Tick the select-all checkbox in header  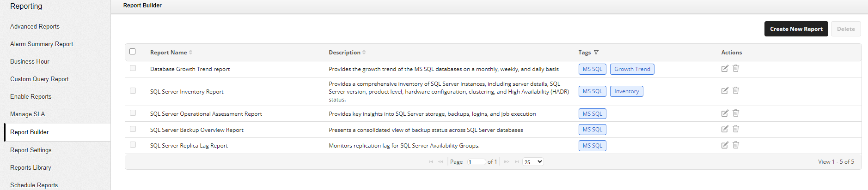coord(133,52)
